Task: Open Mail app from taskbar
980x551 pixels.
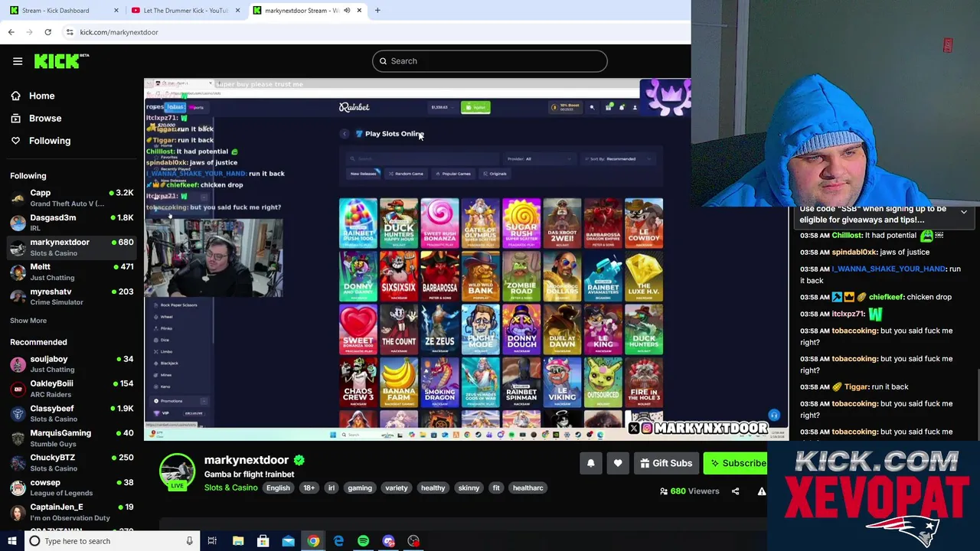Action: click(288, 541)
